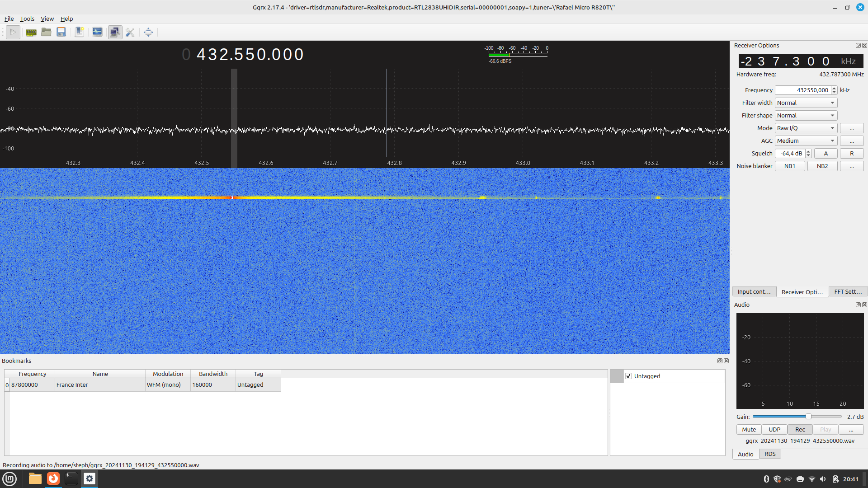868x488 pixels.
Task: Open the I/Q signal tool icon
Action: [x=97, y=32]
